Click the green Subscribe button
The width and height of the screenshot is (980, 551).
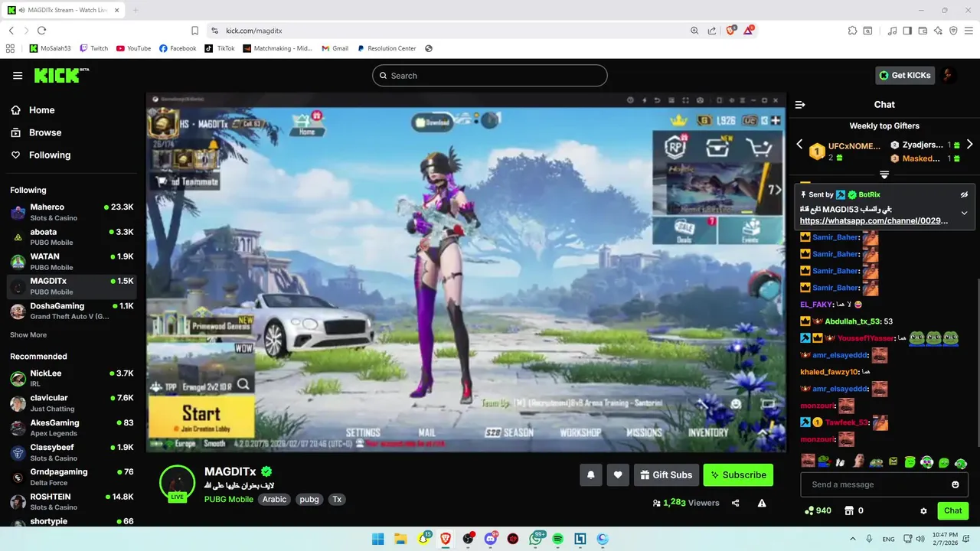click(x=738, y=475)
